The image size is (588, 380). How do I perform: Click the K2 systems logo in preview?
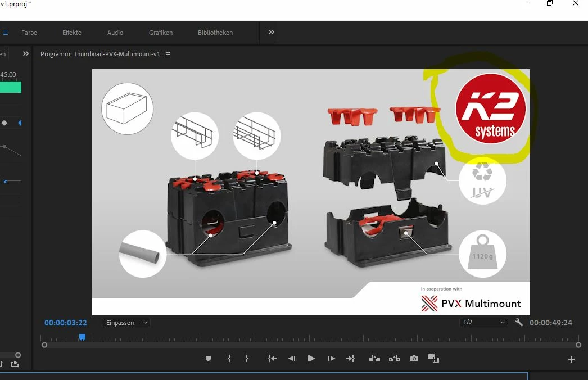pos(491,109)
